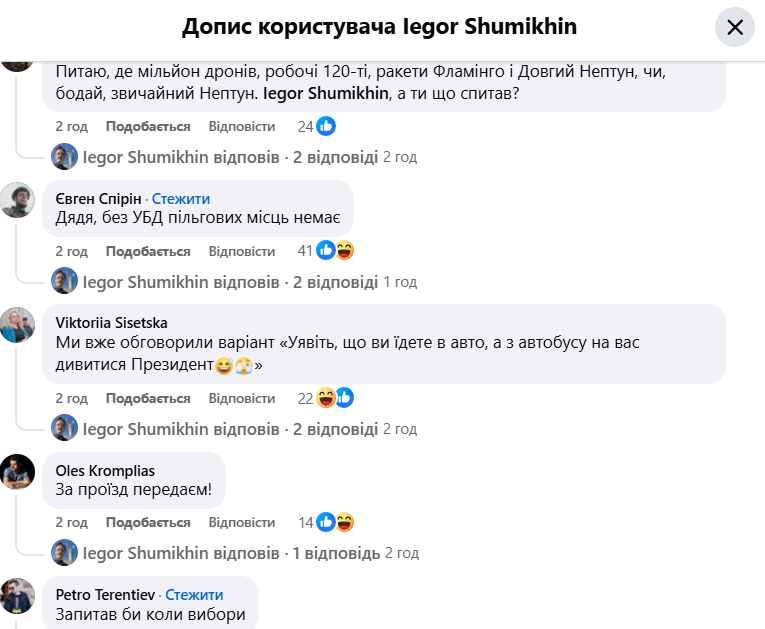This screenshot has width=765, height=629.
Task: Like Viktoriia Sisetska's comment with Подобається
Action: click(148, 398)
